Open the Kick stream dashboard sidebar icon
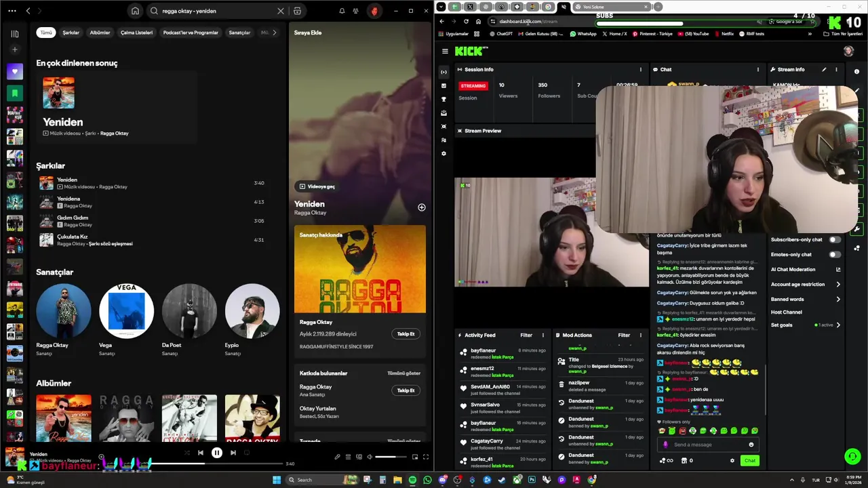Viewport: 868px width, 488px height. pos(443,72)
